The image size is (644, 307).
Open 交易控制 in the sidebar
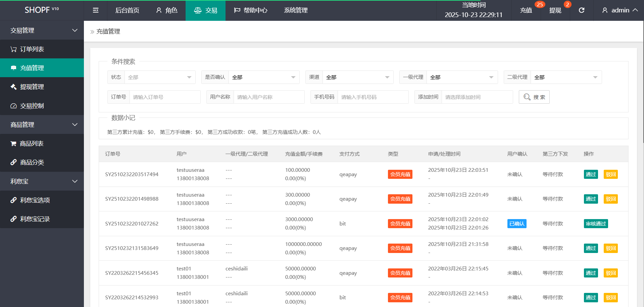tap(32, 106)
